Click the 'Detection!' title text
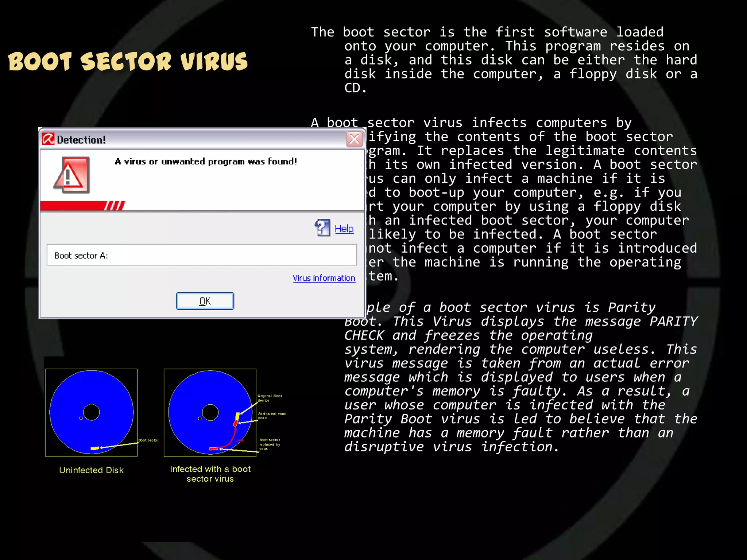This screenshot has width=747, height=560. 81,140
